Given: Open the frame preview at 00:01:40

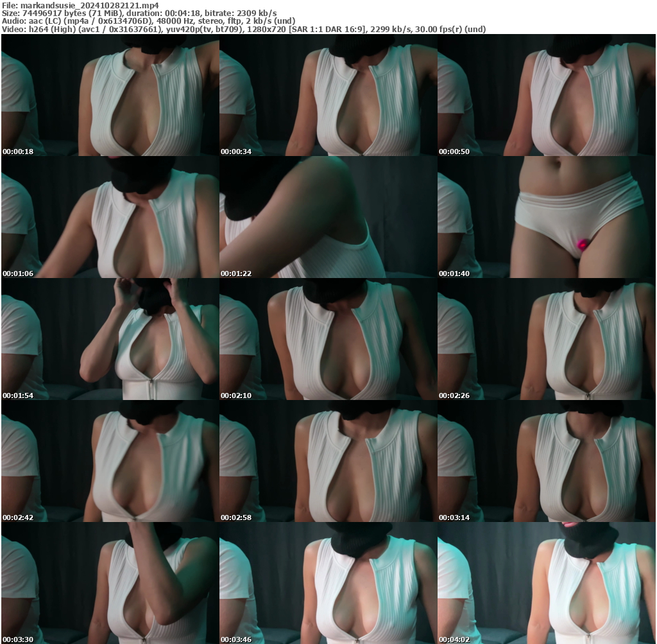Looking at the screenshot, I should [545, 218].
